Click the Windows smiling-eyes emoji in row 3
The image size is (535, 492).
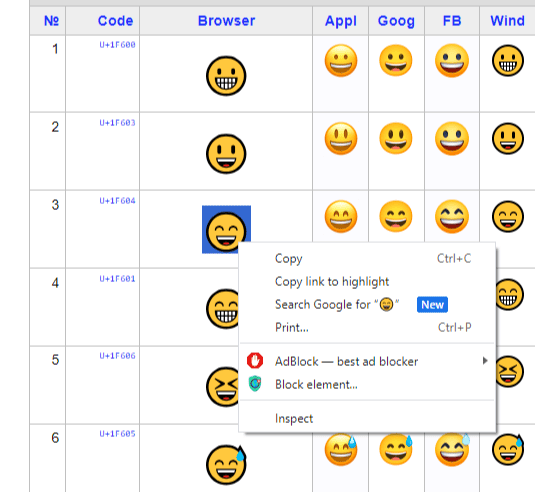(x=508, y=217)
